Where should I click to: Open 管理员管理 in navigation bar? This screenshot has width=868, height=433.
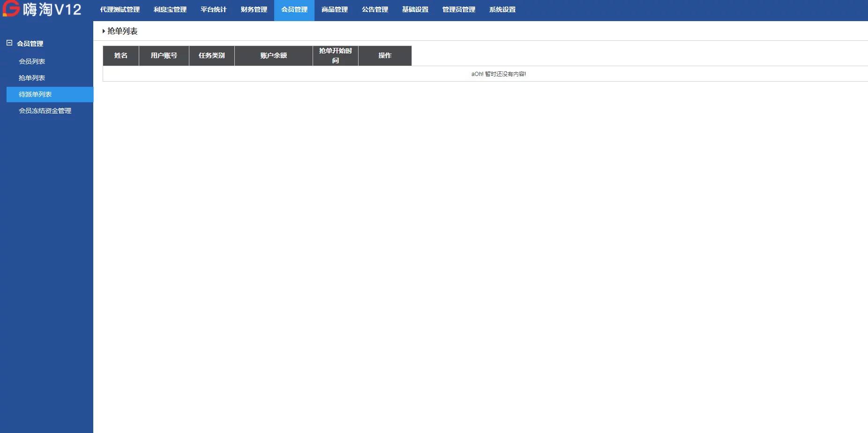coord(459,10)
